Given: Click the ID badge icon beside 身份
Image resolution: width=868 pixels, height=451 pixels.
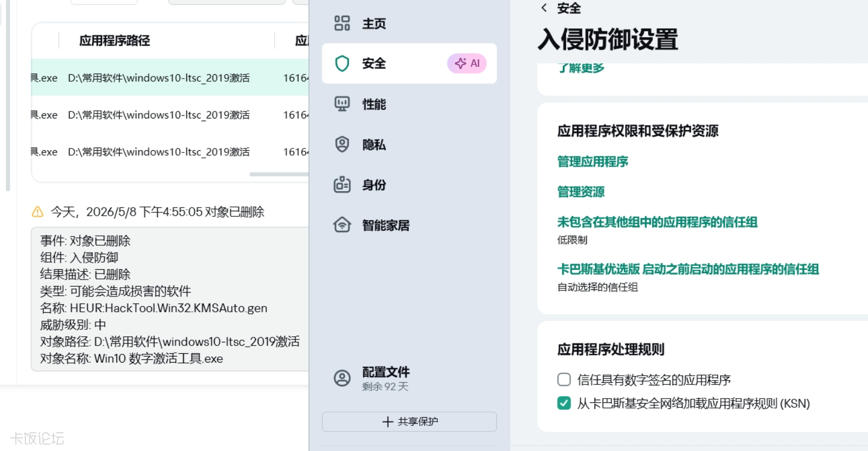Looking at the screenshot, I should click(x=342, y=185).
